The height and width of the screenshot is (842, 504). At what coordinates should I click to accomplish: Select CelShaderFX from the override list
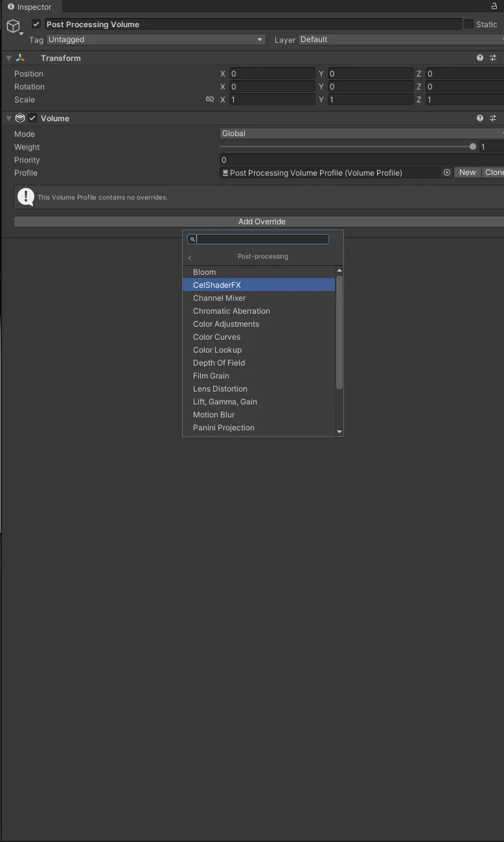259,285
